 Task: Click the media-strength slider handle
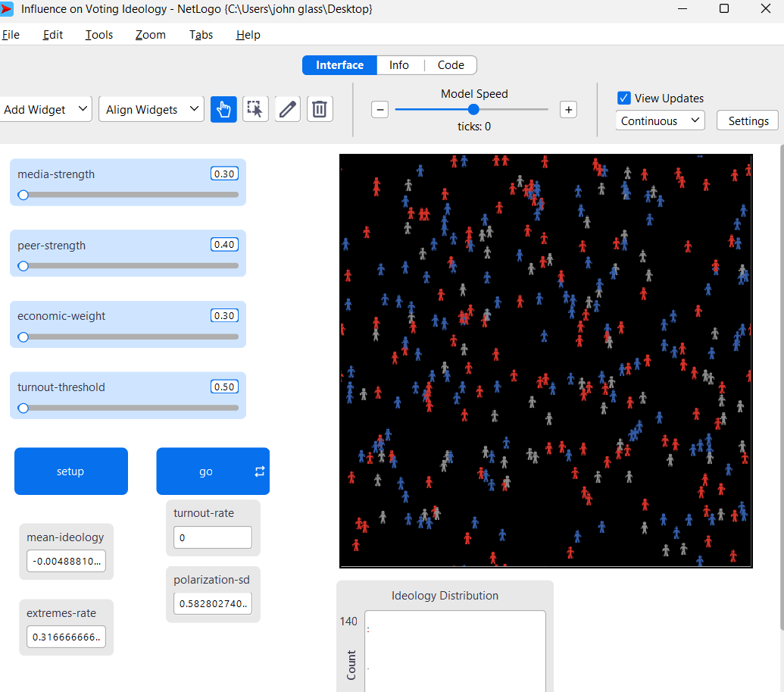tap(23, 195)
